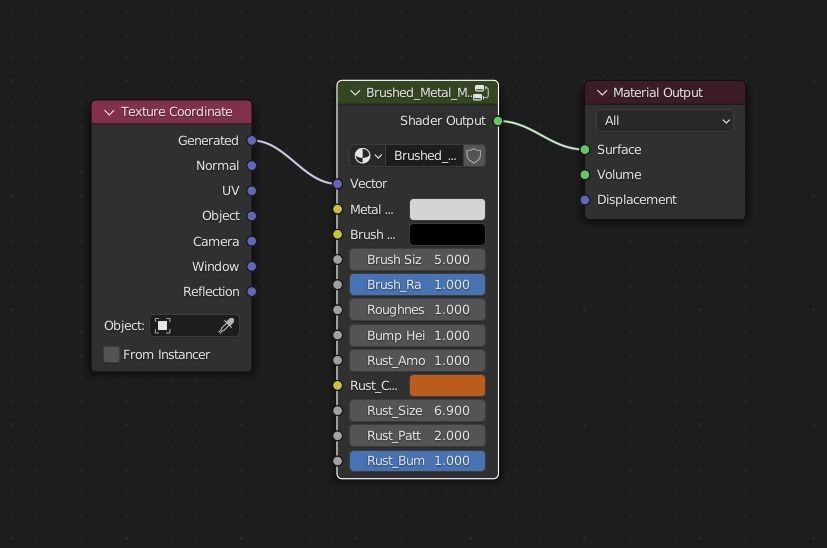
Task: Click the Rust_Bum input socket
Action: [x=338, y=460]
